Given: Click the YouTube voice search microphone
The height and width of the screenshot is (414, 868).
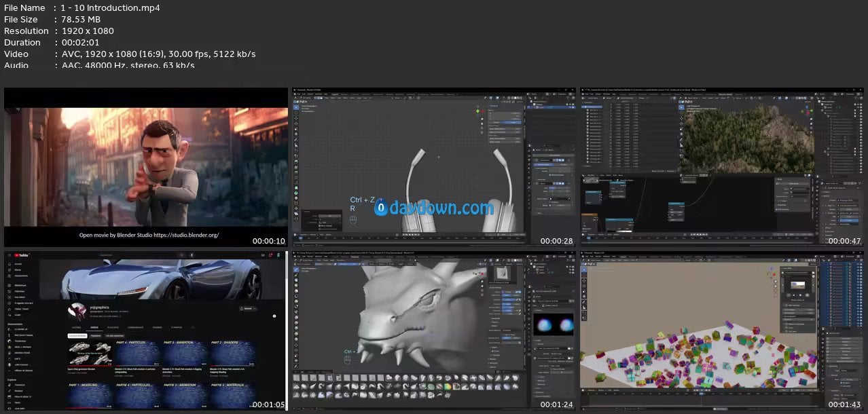Looking at the screenshot, I should [x=192, y=255].
